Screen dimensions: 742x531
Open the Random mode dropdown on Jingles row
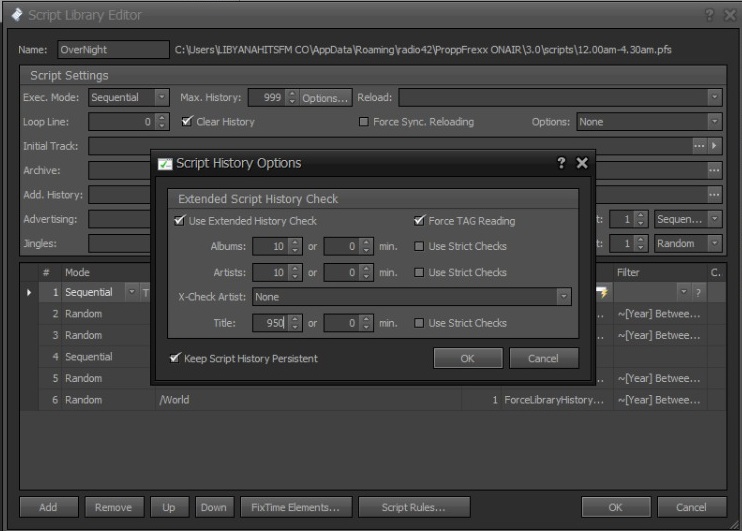pyautogui.click(x=715, y=243)
